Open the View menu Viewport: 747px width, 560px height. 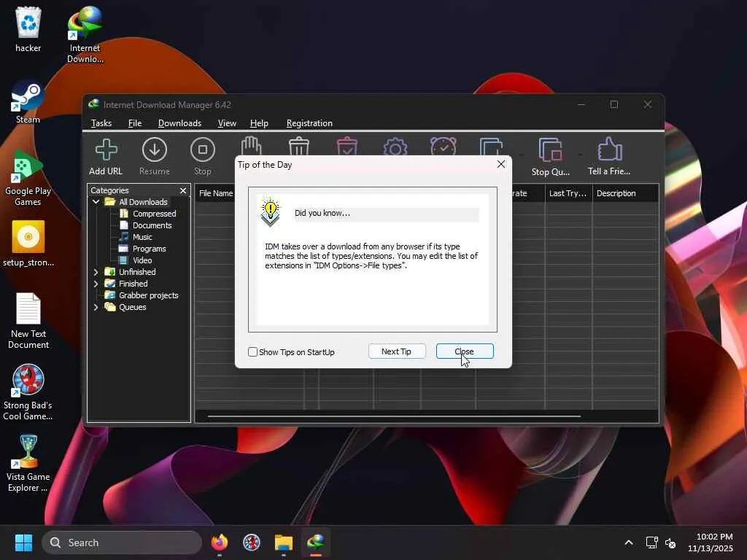[227, 123]
